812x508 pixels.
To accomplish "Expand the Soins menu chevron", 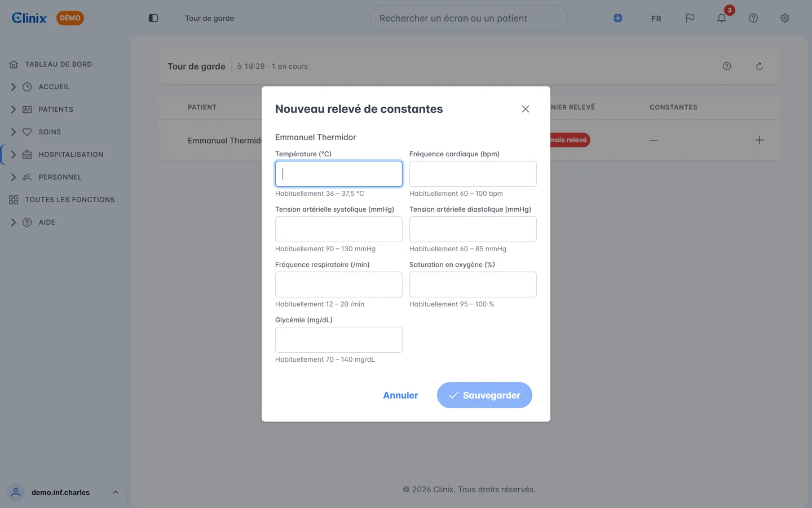I will 14,132.
